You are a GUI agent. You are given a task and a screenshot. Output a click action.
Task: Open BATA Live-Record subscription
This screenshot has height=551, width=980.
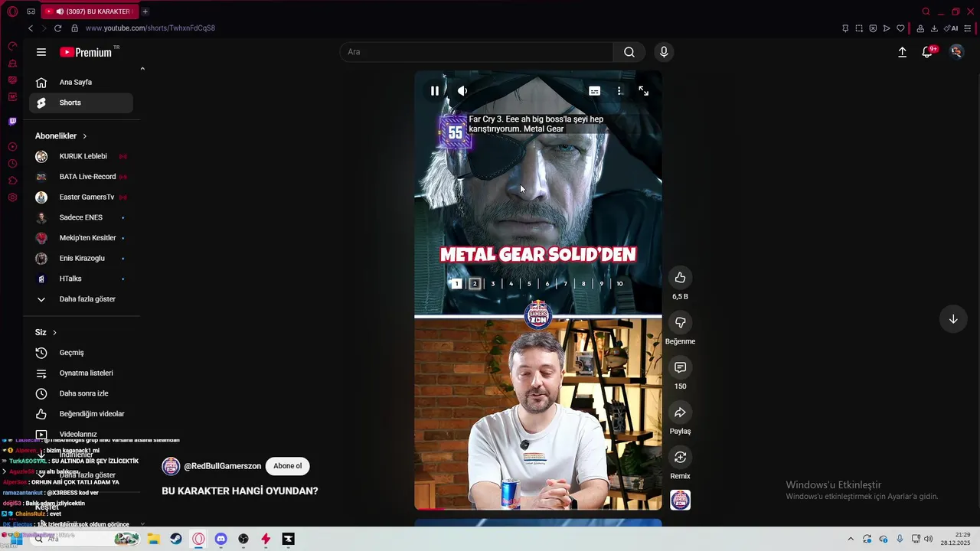pos(81,177)
